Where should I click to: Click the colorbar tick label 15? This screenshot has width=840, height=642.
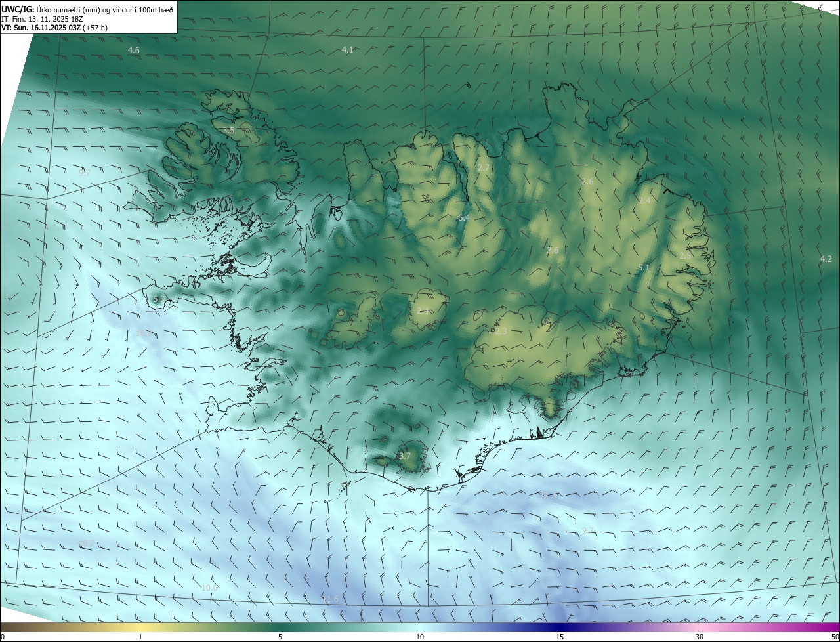tap(560, 637)
